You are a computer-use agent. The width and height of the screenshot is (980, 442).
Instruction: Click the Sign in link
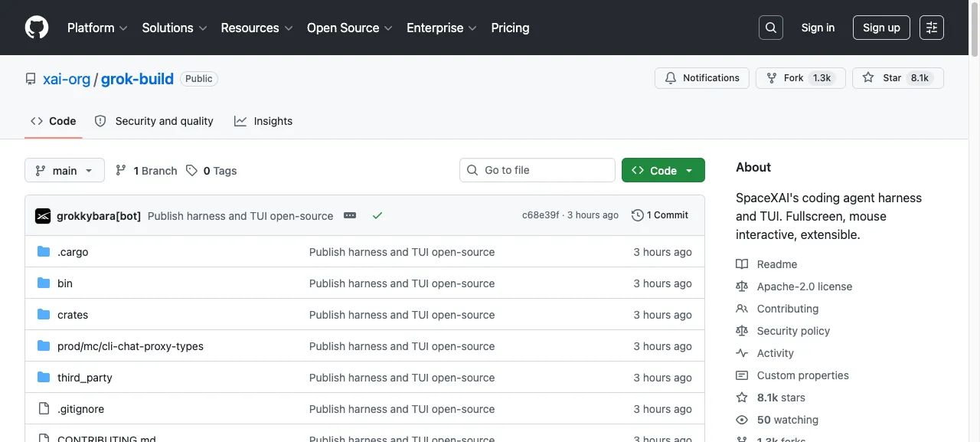pyautogui.click(x=818, y=28)
